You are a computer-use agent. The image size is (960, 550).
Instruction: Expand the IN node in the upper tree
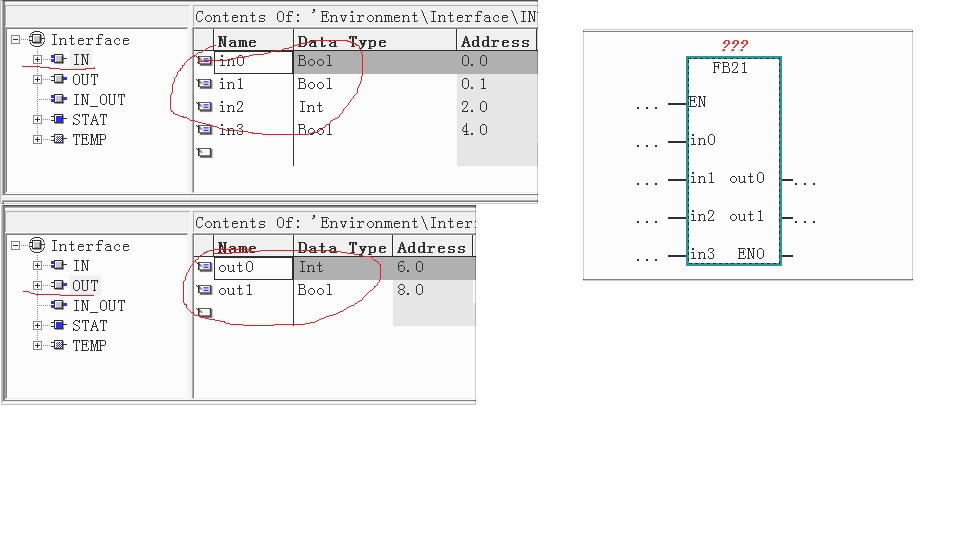pos(37,59)
